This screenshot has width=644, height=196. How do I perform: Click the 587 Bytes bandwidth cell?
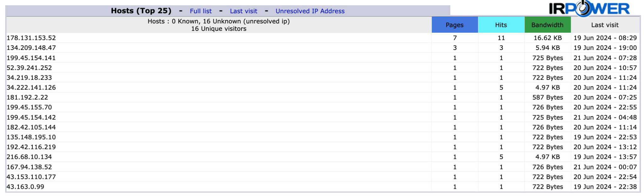(547, 97)
